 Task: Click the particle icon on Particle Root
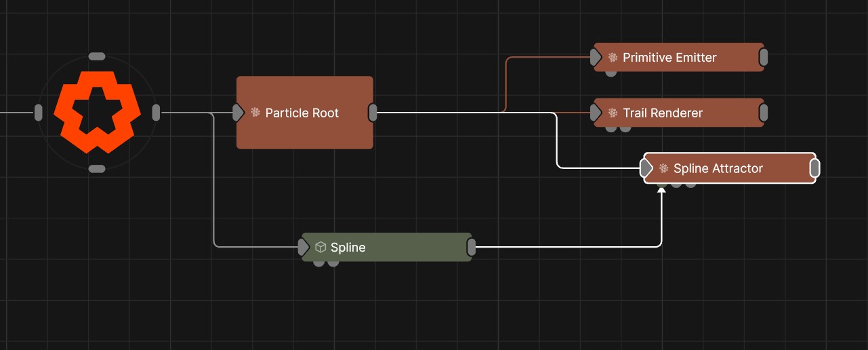tap(255, 113)
